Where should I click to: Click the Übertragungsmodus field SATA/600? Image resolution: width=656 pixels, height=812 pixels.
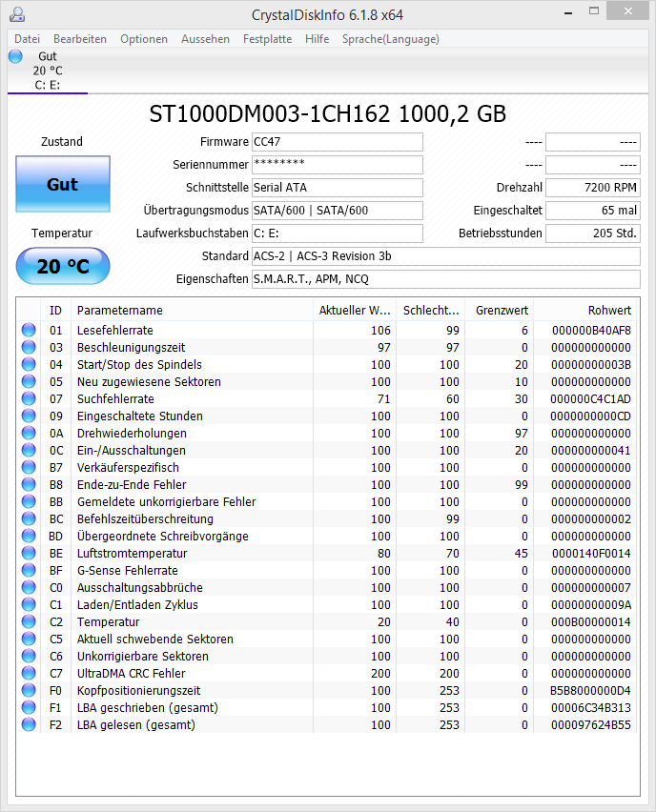coord(338,211)
